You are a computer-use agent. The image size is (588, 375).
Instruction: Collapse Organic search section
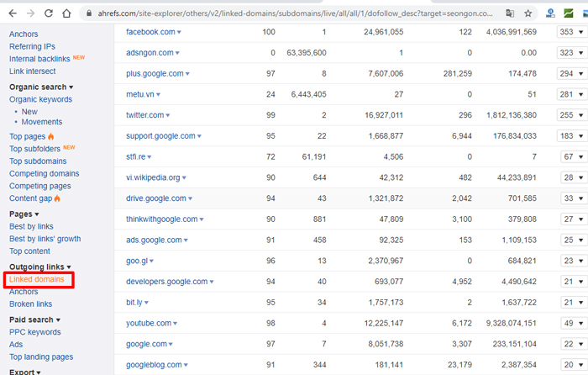tap(41, 87)
